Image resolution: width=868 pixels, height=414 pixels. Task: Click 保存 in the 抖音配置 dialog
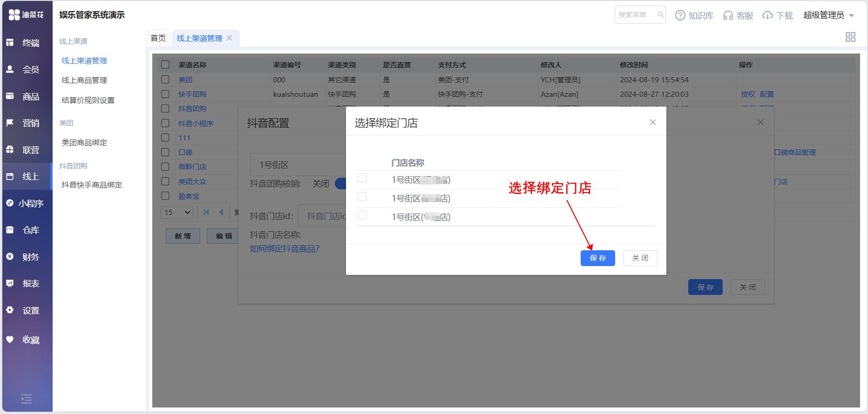tap(705, 287)
